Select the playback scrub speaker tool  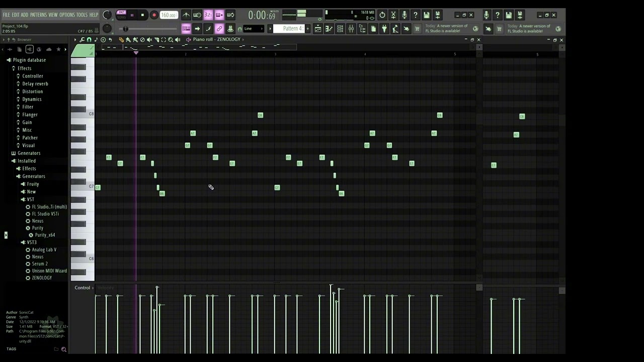pyautogui.click(x=178, y=40)
